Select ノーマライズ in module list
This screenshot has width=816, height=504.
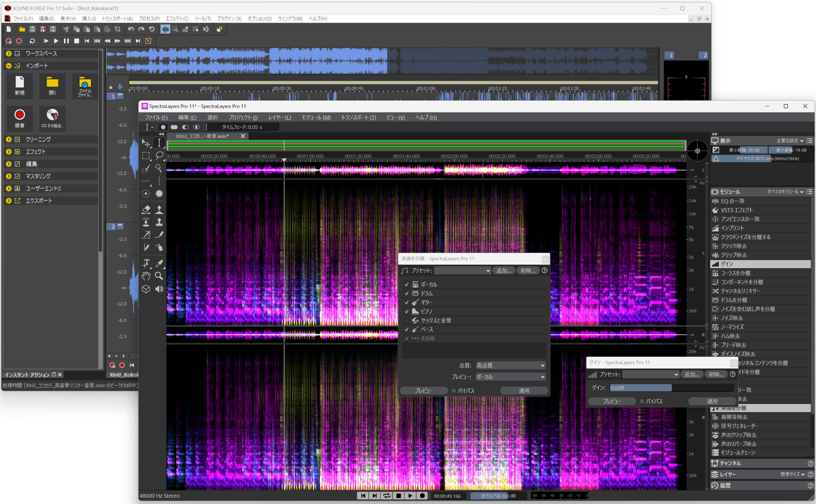tap(761, 327)
